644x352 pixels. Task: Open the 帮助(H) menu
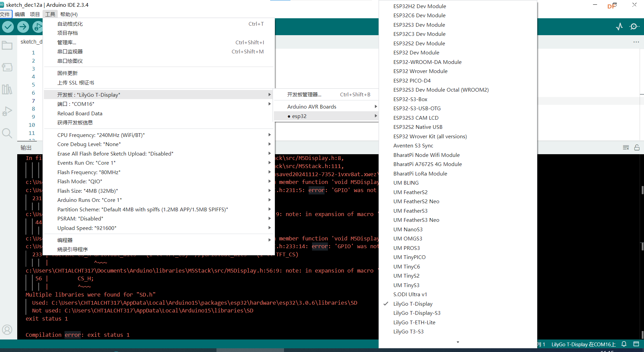click(x=69, y=14)
